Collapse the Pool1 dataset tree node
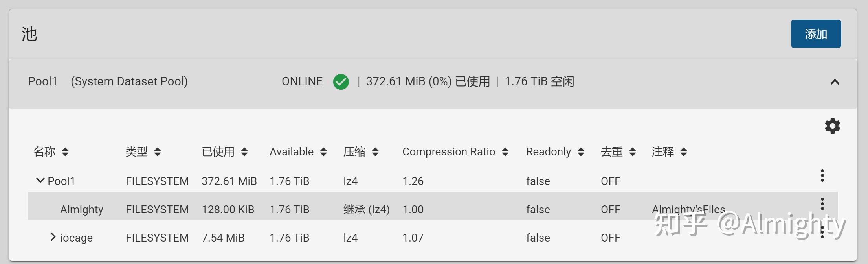The height and width of the screenshot is (264, 868). tap(40, 180)
